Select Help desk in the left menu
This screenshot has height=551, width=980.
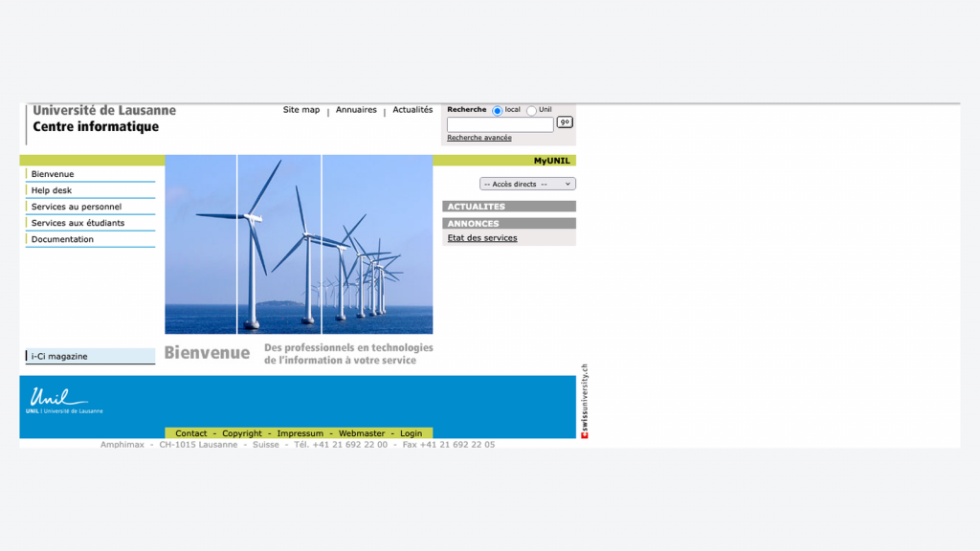pos(52,190)
